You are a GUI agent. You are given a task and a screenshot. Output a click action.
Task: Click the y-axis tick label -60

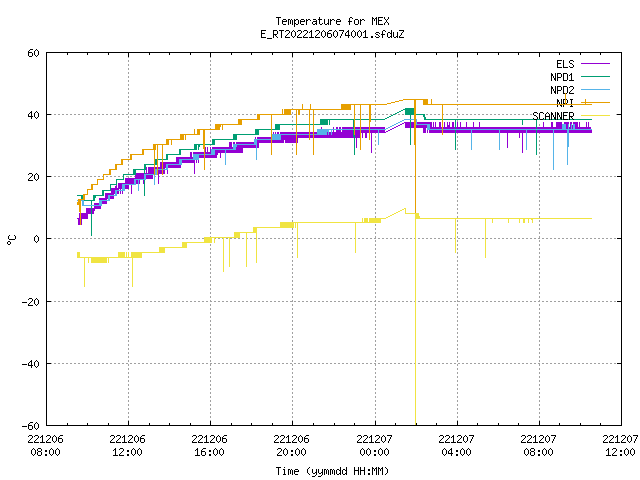tap(31, 426)
